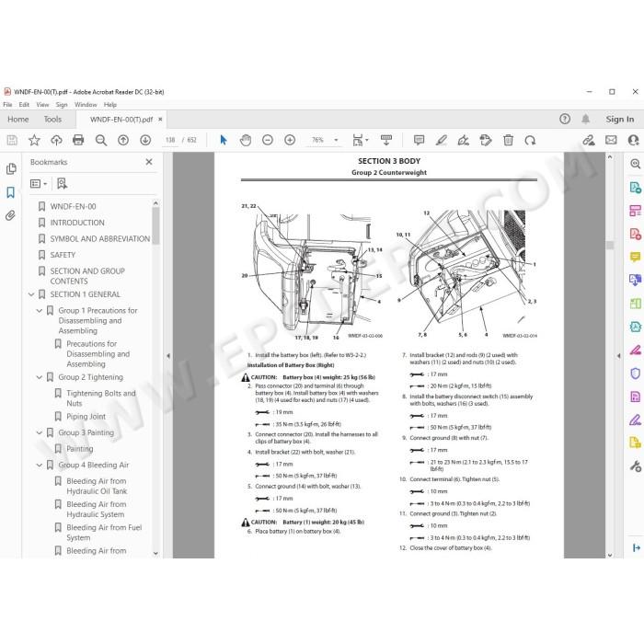Viewport: 644px width, 644px height.
Task: Collapse Group 2 Tightening bookmark
Action: pyautogui.click(x=40, y=377)
